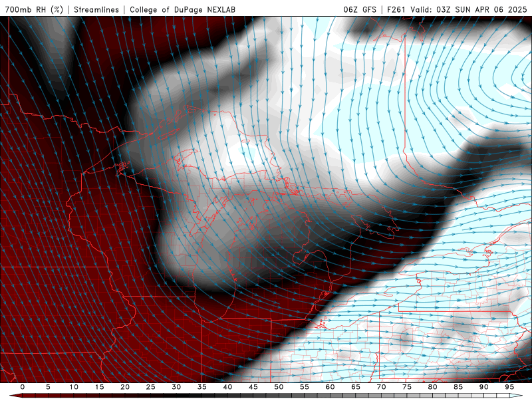Click the '55' value on the color scale
This screenshot has height=399, width=532.
click(x=305, y=387)
